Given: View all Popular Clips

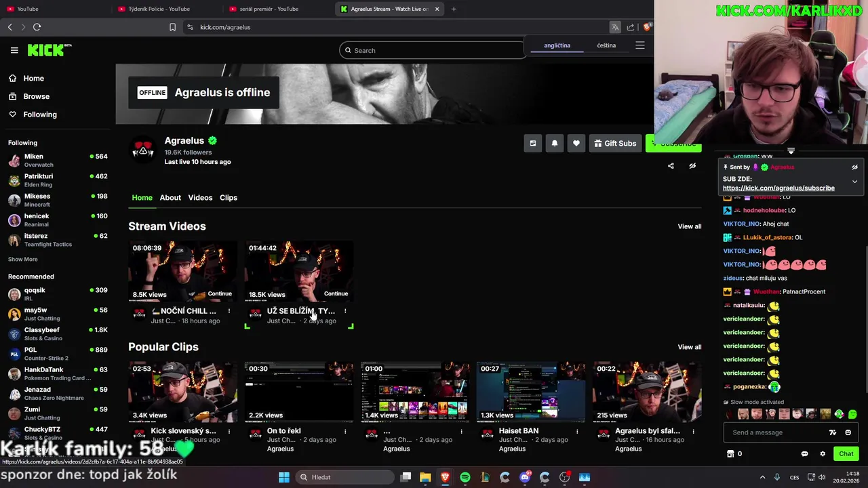Looking at the screenshot, I should pyautogui.click(x=690, y=347).
